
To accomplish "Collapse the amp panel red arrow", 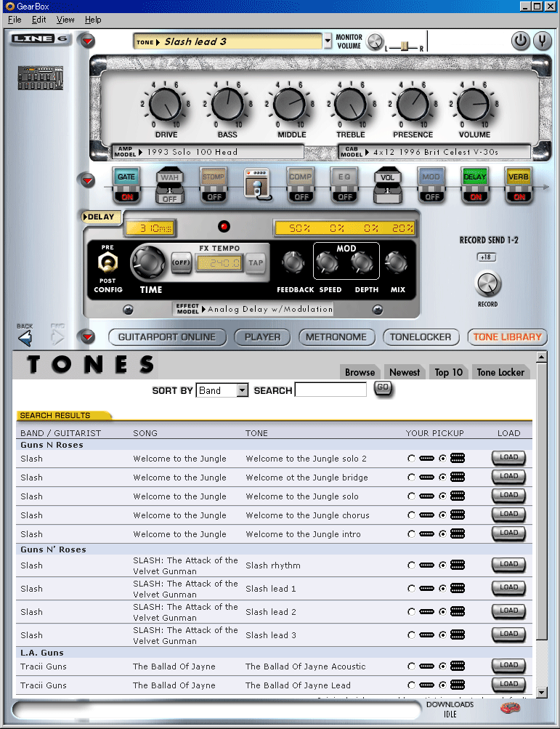I will coord(87,41).
